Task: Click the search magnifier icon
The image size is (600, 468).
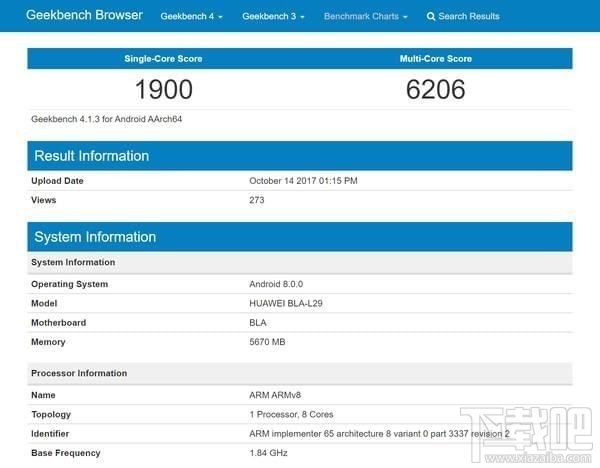Action: (431, 16)
